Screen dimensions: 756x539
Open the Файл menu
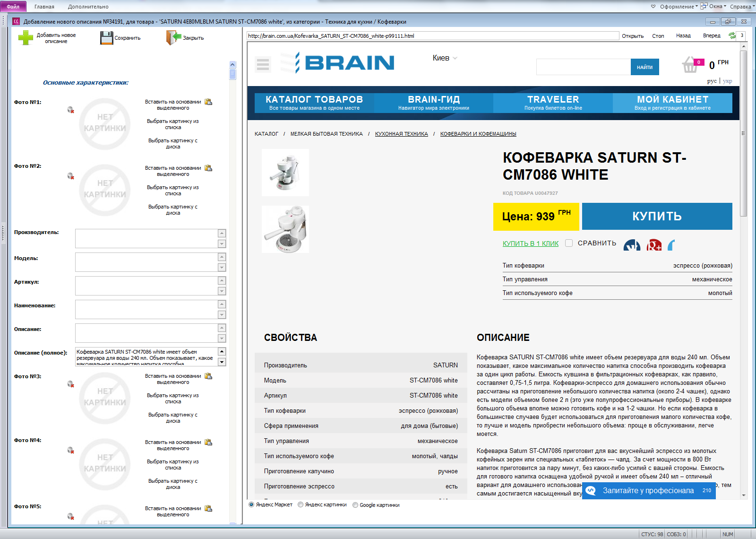[x=13, y=7]
